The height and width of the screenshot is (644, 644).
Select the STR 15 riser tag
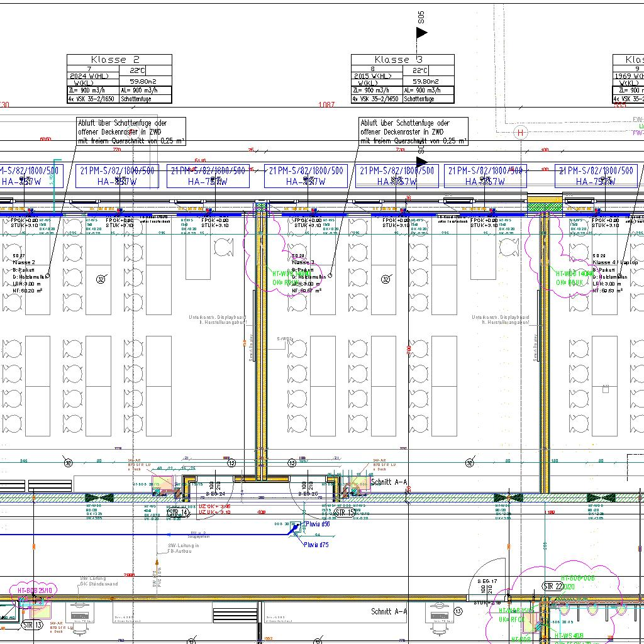(345, 513)
